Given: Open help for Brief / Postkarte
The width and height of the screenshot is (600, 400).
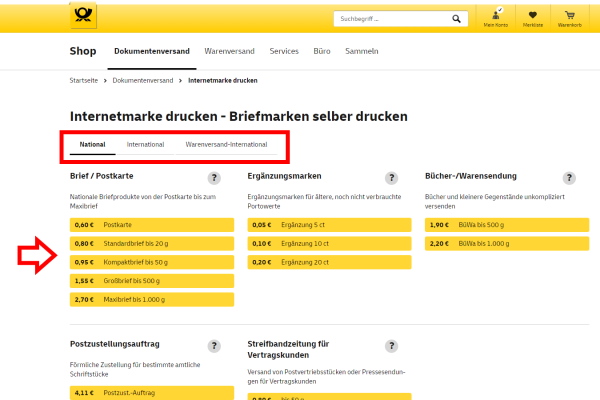Looking at the screenshot, I should click(x=214, y=178).
